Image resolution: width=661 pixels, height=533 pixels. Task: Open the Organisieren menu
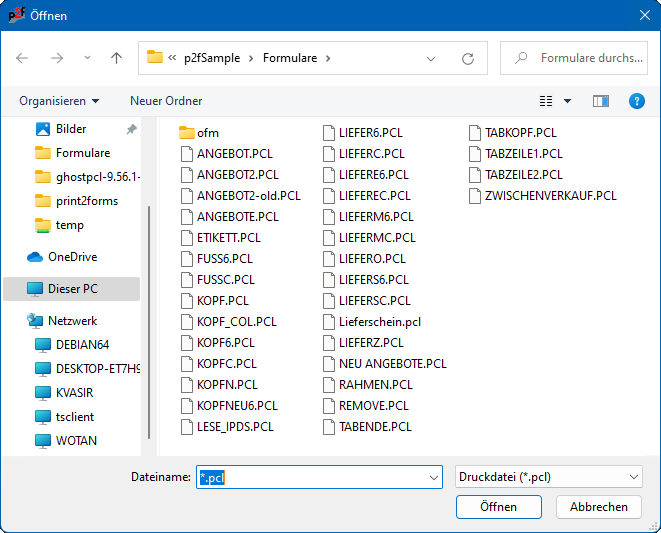coord(59,101)
